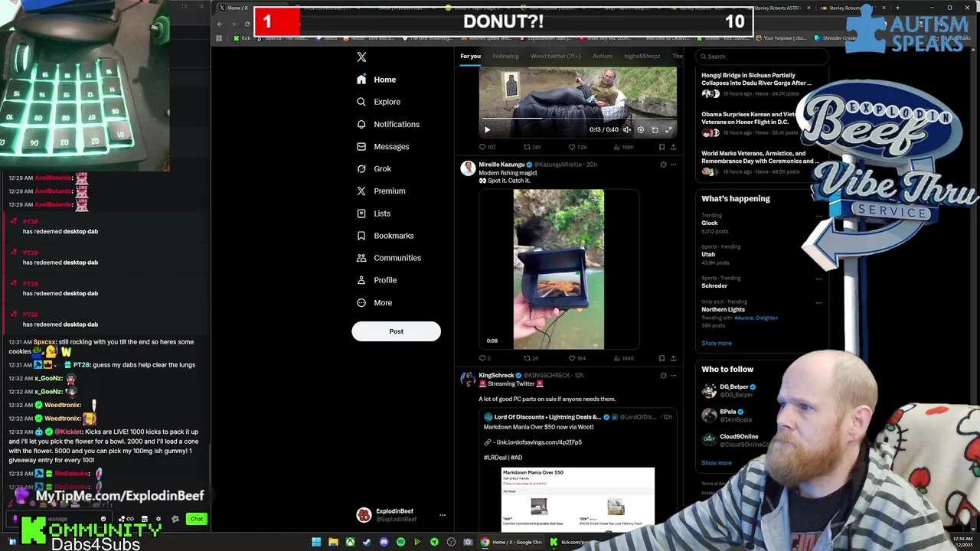Open Discord from the taskbar

pyautogui.click(x=384, y=542)
